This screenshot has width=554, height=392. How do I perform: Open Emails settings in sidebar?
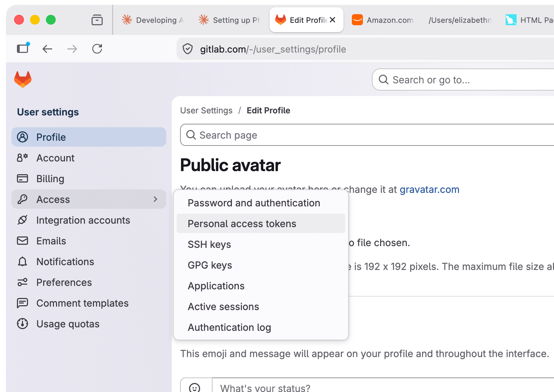(x=89, y=241)
